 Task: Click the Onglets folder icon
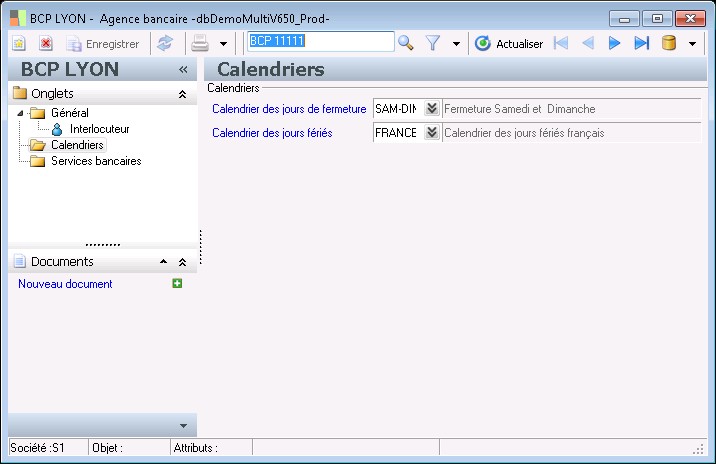[20, 93]
